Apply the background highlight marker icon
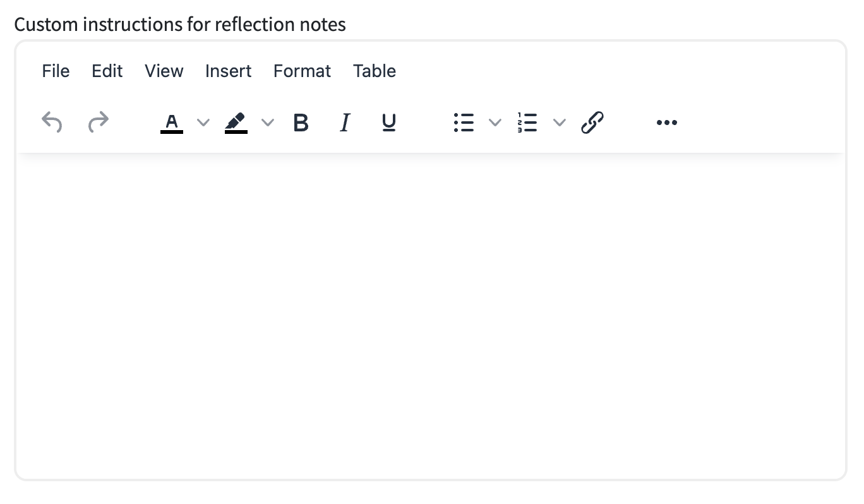 [x=236, y=122]
